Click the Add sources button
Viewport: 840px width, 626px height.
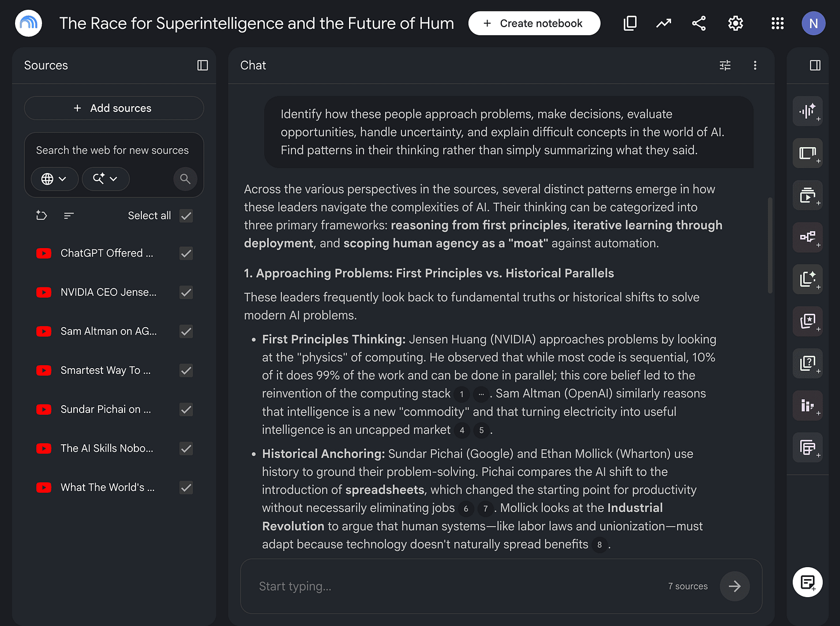tap(114, 108)
